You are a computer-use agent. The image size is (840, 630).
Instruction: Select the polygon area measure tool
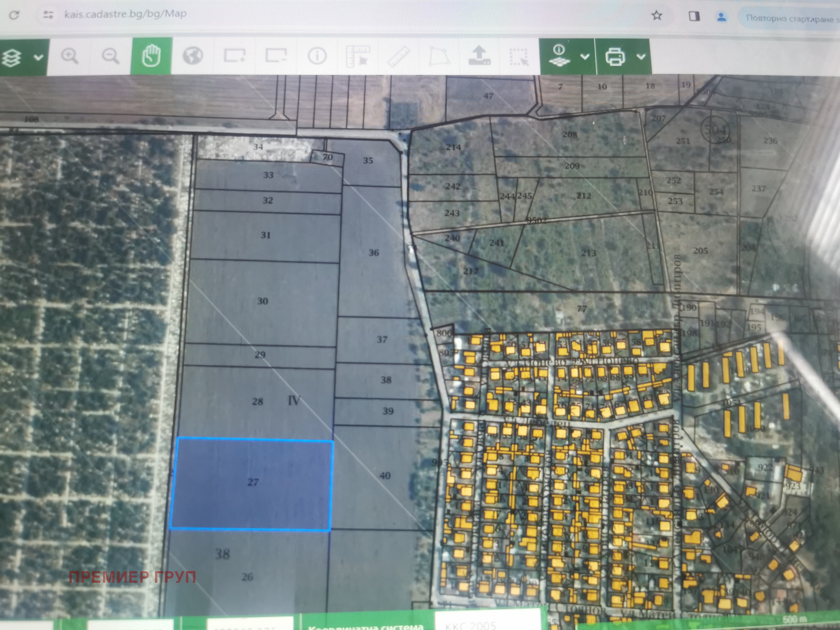click(x=439, y=56)
